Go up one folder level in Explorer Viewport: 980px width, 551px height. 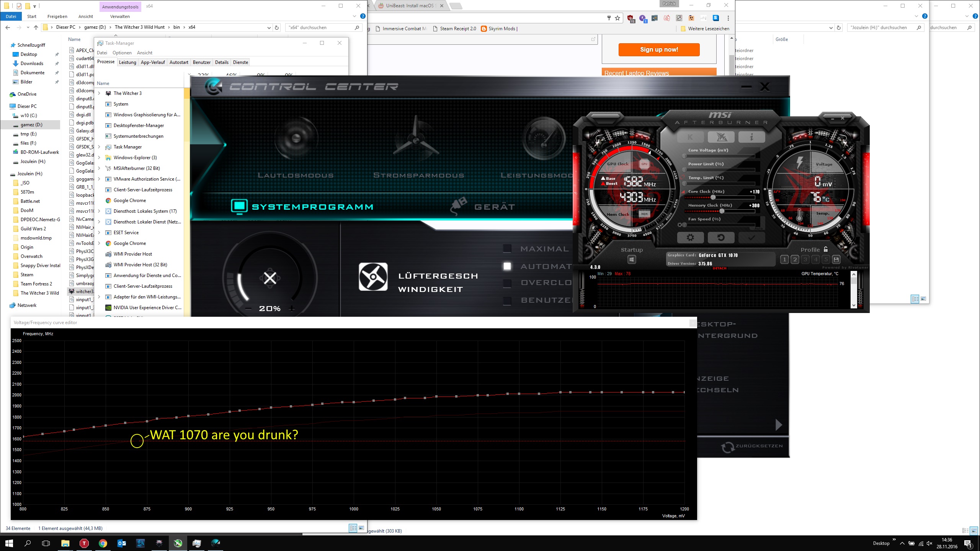36,28
